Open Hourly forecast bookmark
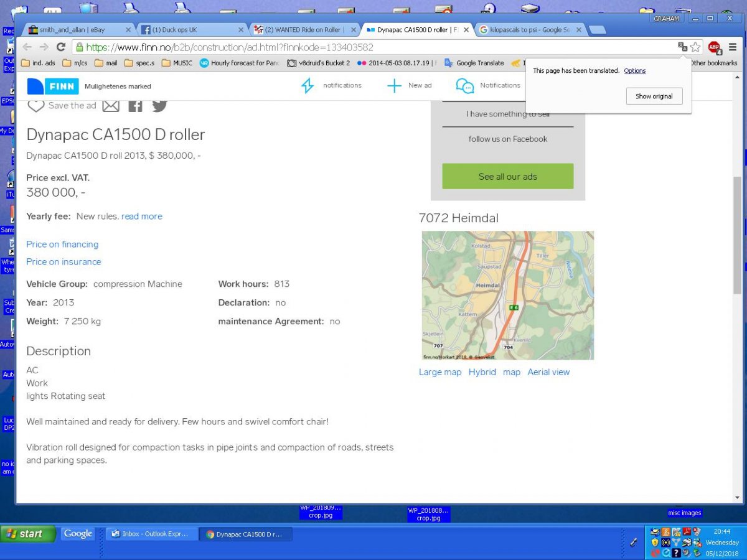 pyautogui.click(x=240, y=63)
